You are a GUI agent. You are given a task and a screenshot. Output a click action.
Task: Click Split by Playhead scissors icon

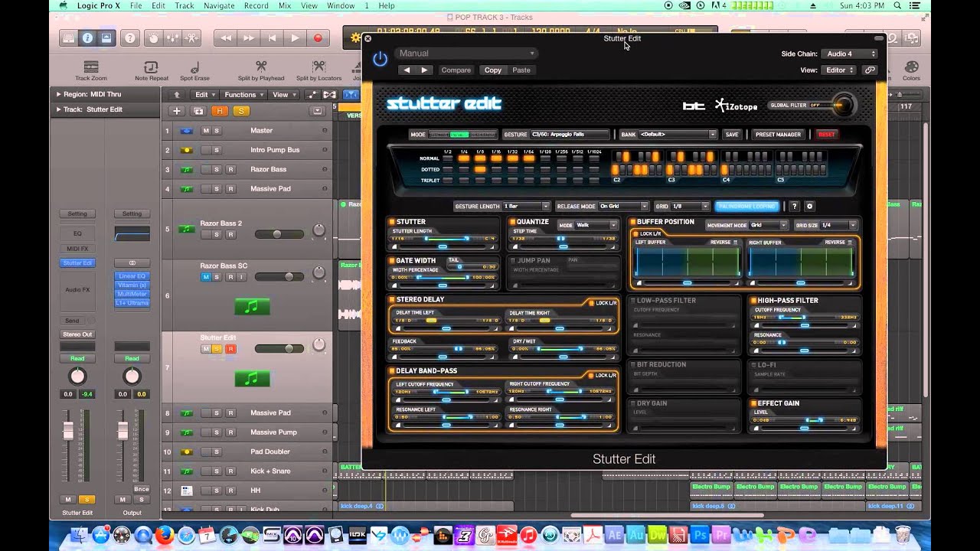[x=261, y=67]
